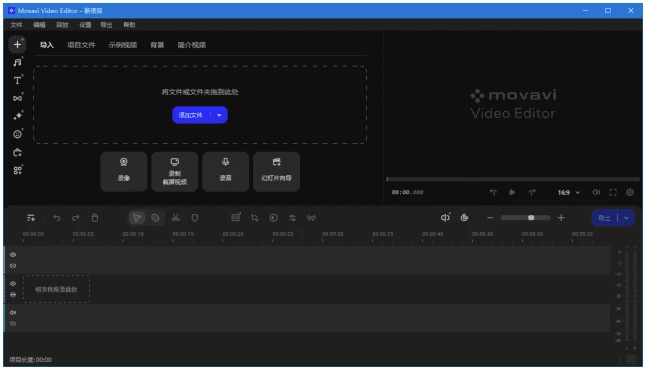646x370 pixels.
Task: Click the 00:00:20 timeline ruler mark
Action: click(233, 234)
